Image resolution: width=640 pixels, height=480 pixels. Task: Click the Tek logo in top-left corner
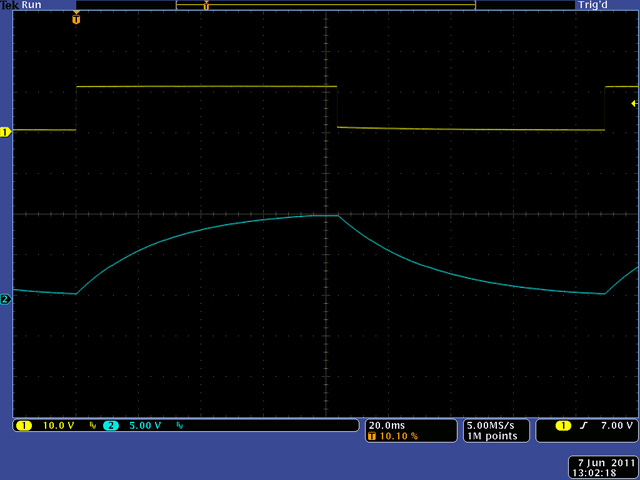click(x=9, y=5)
